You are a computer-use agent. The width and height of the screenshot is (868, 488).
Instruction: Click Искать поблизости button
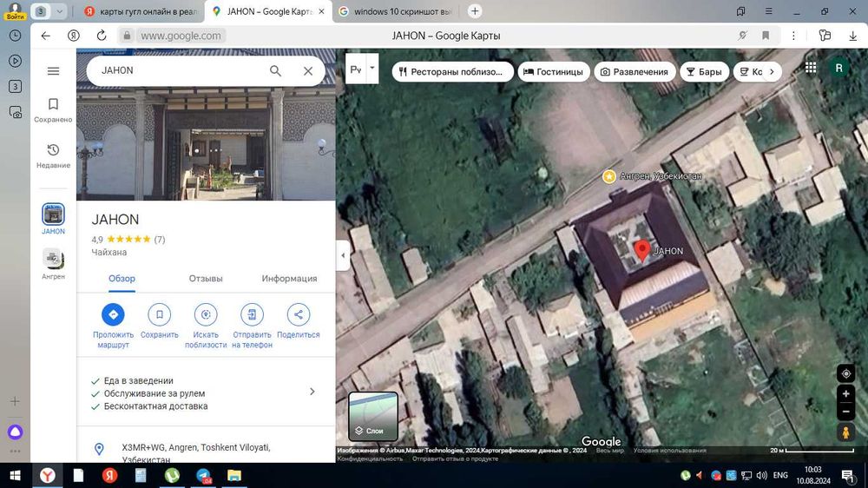(206, 326)
